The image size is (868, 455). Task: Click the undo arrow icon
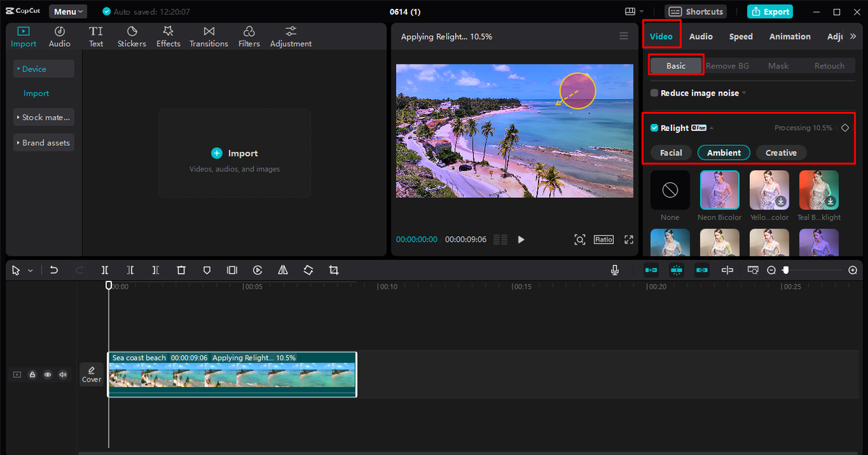pyautogui.click(x=54, y=270)
